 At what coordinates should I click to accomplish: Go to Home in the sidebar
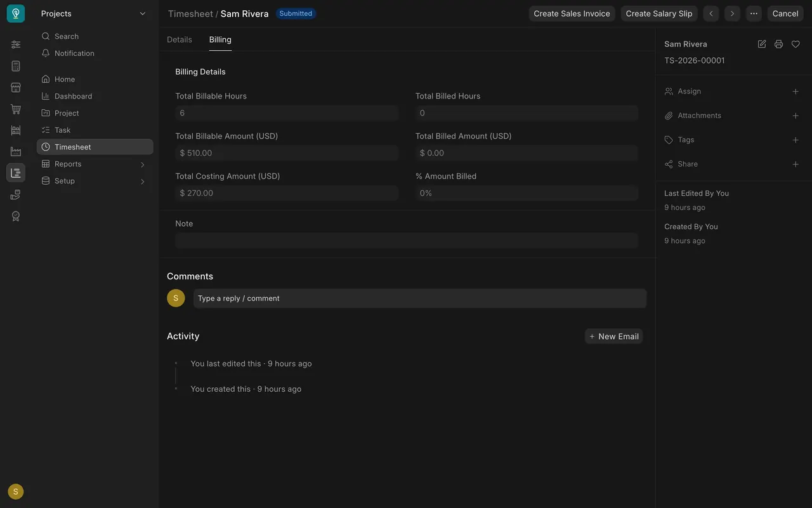click(x=95, y=79)
